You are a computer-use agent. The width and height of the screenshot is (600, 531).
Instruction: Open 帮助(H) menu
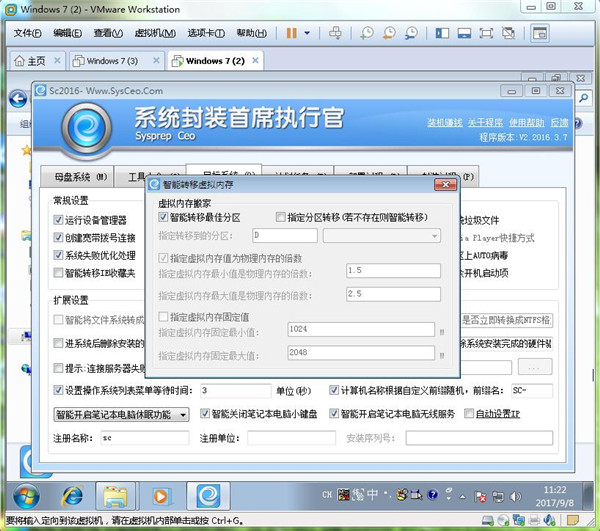point(251,33)
